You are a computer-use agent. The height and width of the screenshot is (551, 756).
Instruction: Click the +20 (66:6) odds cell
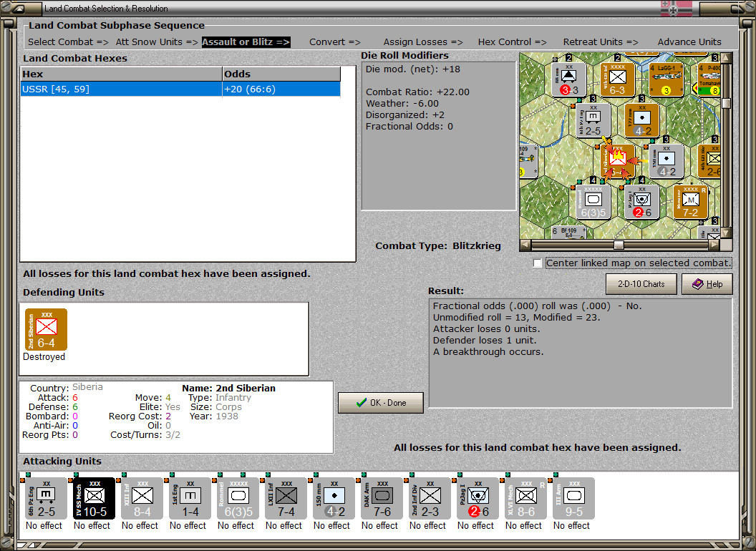coord(281,89)
